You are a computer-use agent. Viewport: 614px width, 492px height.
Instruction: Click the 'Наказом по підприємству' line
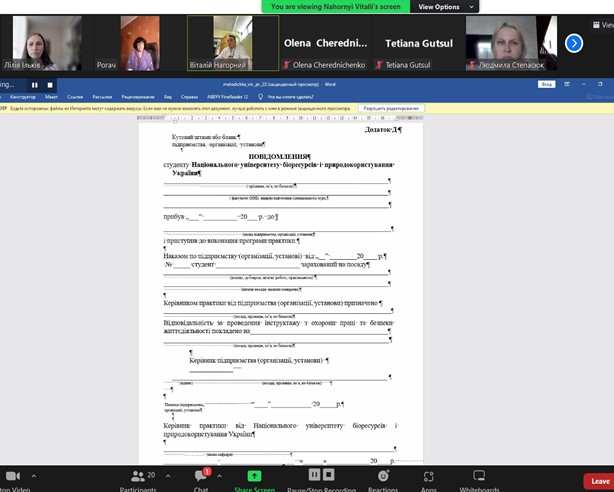pyautogui.click(x=275, y=256)
